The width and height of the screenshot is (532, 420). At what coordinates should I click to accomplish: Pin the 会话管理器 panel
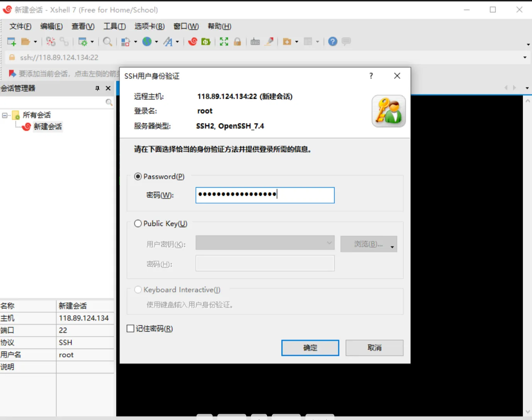point(97,88)
